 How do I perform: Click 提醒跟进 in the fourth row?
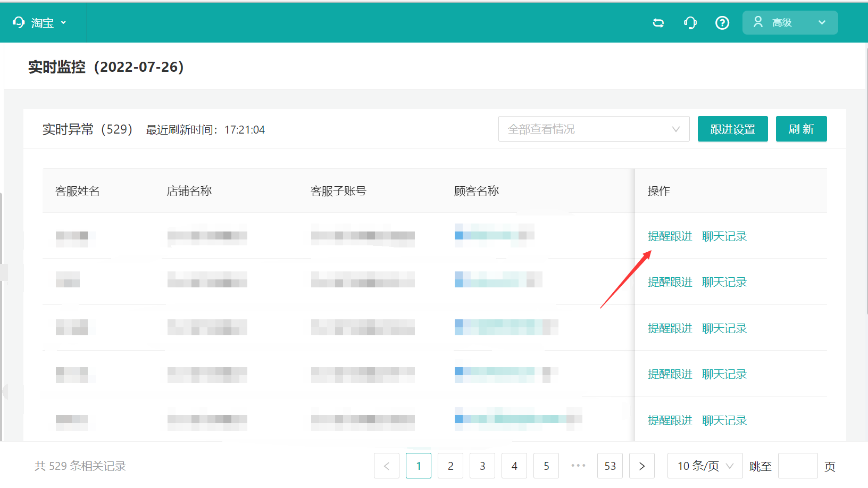670,374
